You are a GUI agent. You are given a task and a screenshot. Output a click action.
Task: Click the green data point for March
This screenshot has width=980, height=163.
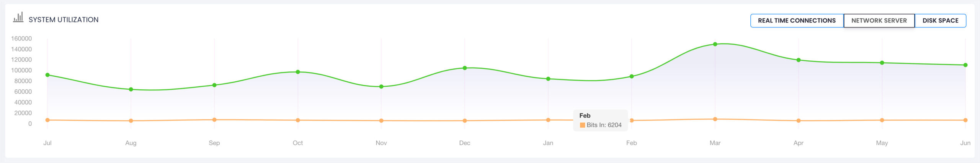(715, 44)
